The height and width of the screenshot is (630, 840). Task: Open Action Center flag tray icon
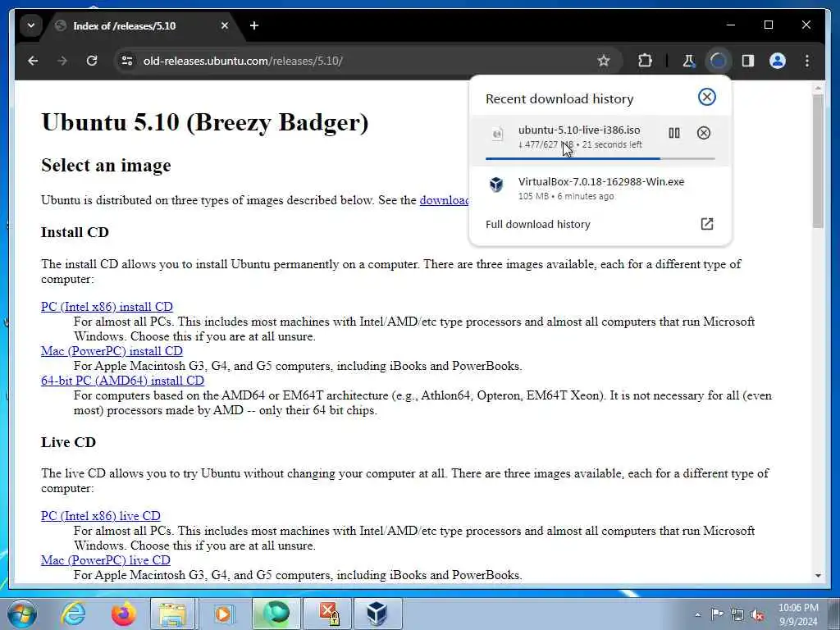(716, 614)
